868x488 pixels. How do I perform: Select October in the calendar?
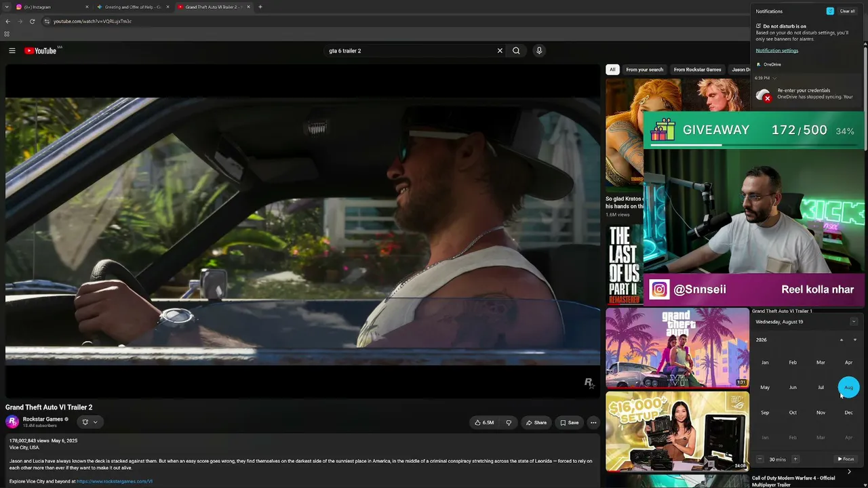click(793, 413)
